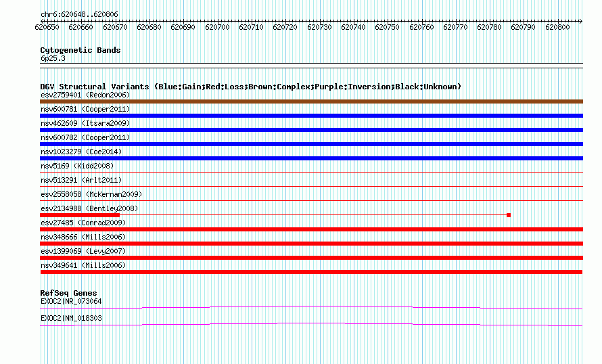Click the red esv1399069 loss bar
Viewport: 602px width, 364px height.
(311, 258)
